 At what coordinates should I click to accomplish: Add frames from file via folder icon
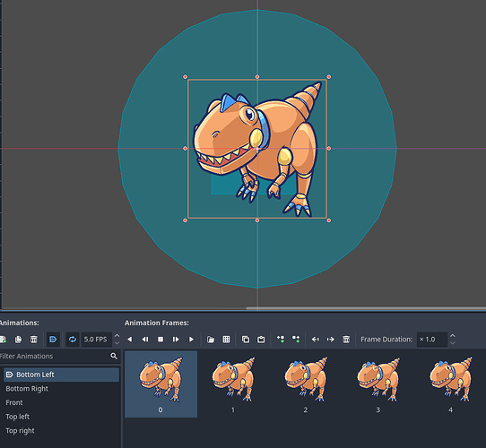point(211,340)
